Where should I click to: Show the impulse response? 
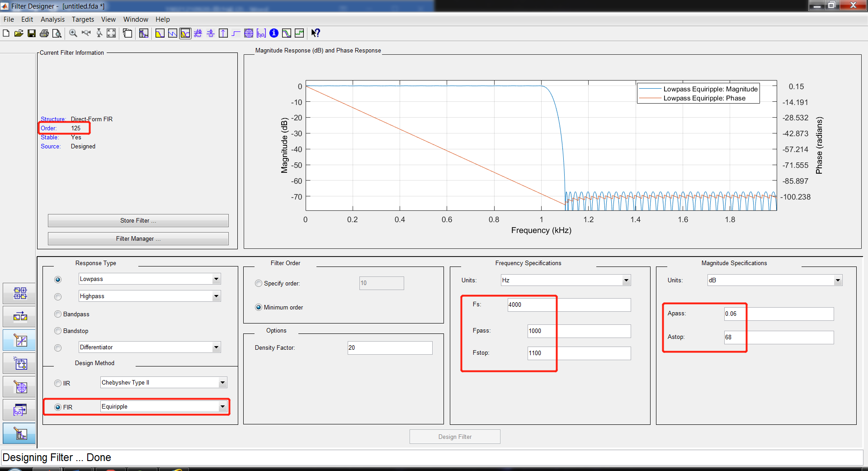(223, 33)
